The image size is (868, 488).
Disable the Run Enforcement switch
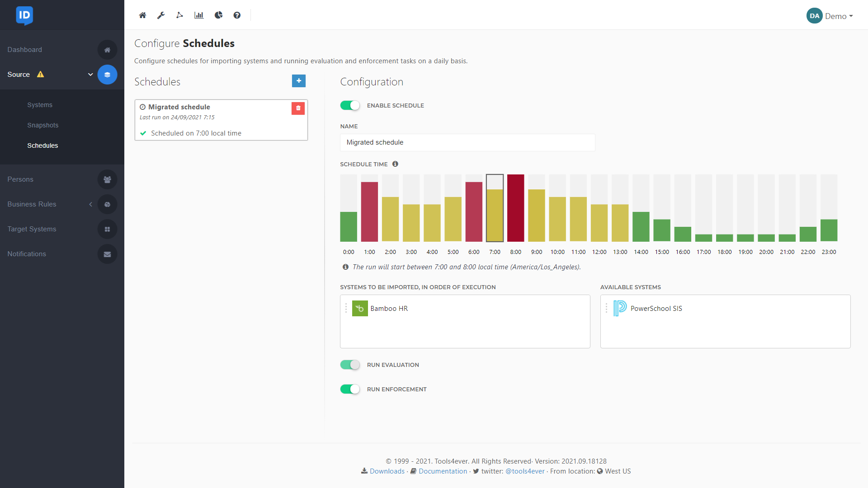coord(350,389)
